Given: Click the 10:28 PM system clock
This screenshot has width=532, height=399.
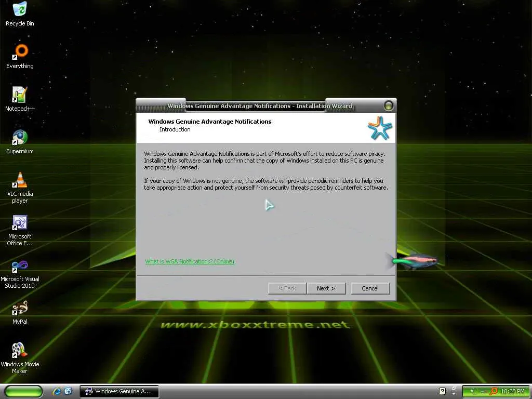Looking at the screenshot, I should point(513,391).
